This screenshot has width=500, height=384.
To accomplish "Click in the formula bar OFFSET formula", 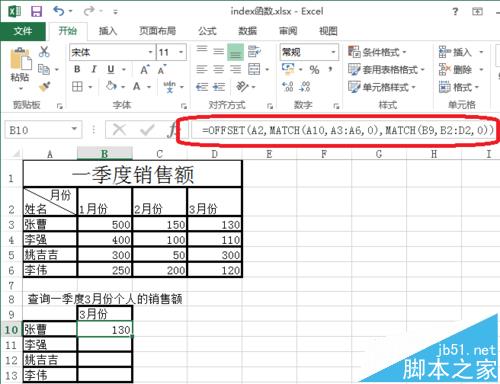I will coord(348,130).
